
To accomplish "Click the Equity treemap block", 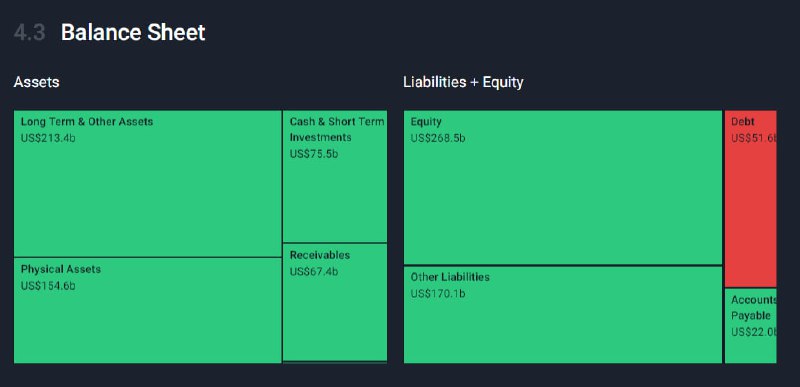I will (x=563, y=187).
